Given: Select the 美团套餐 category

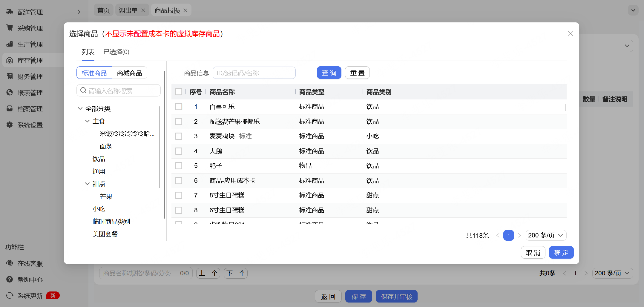Looking at the screenshot, I should tap(105, 234).
